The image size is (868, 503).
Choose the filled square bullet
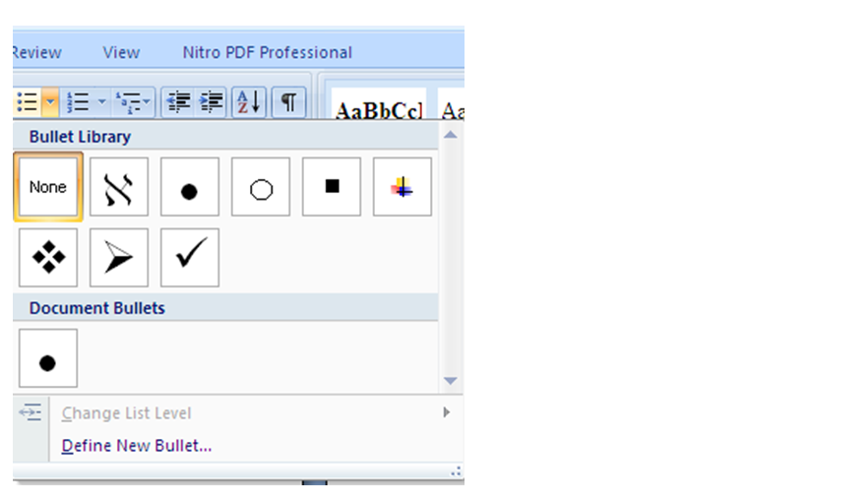[332, 187]
